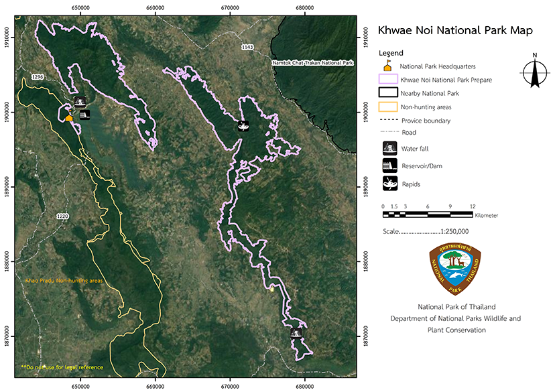Select the purple Khwae Noi park boundary swatch
Viewport: 555px width, 392px height.
click(387, 80)
